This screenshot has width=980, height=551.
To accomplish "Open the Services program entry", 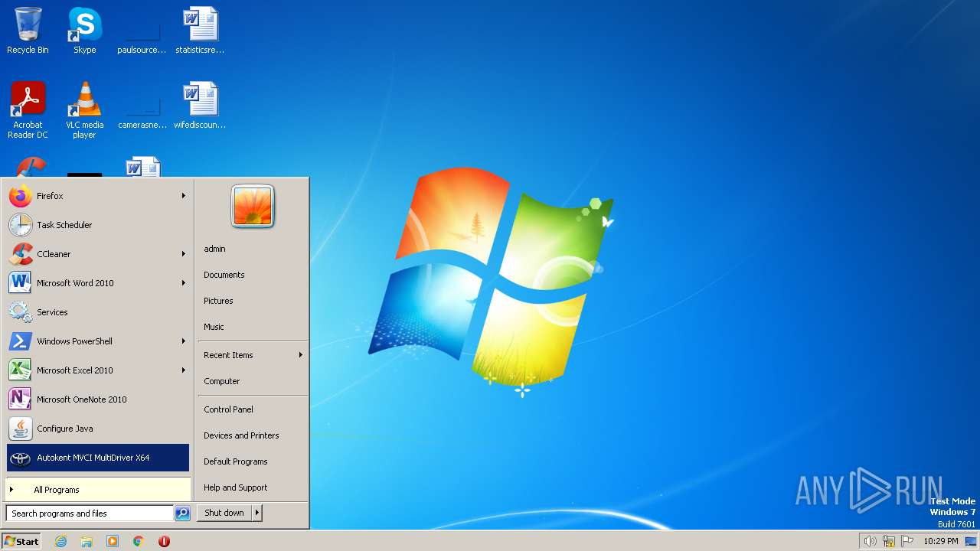I will (x=98, y=312).
